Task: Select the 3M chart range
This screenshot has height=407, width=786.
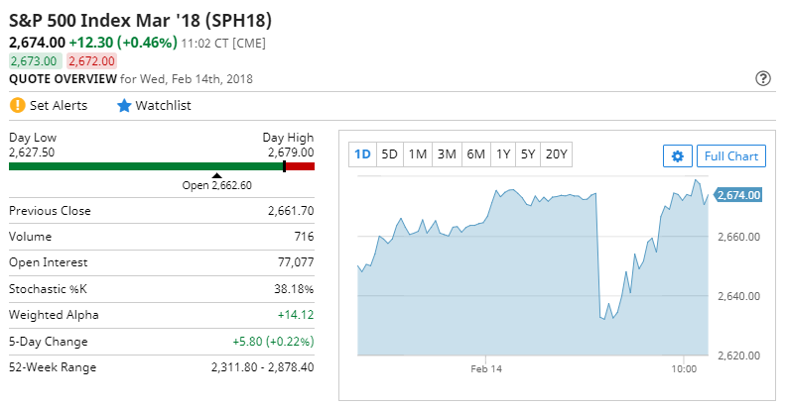Action: (447, 154)
